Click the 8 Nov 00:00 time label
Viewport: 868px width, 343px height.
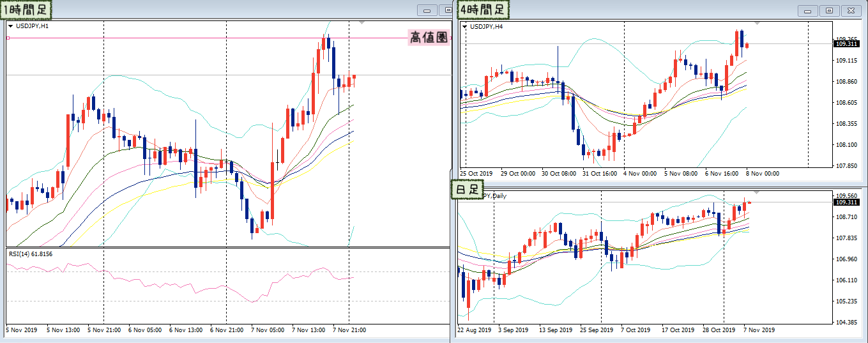(763, 173)
